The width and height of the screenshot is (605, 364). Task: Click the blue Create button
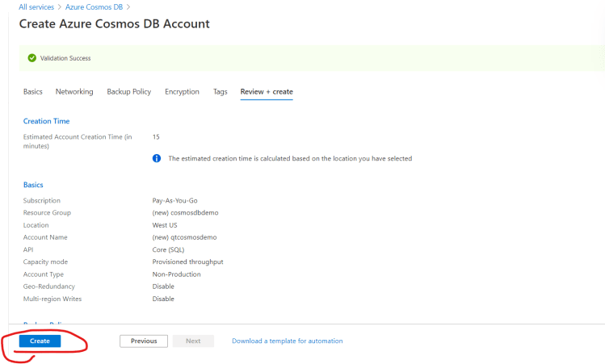40,341
